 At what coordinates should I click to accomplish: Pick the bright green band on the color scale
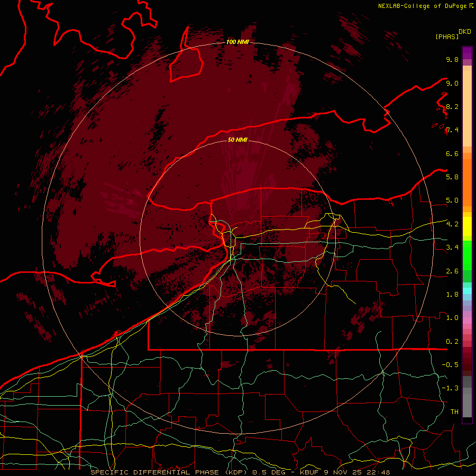point(467,255)
